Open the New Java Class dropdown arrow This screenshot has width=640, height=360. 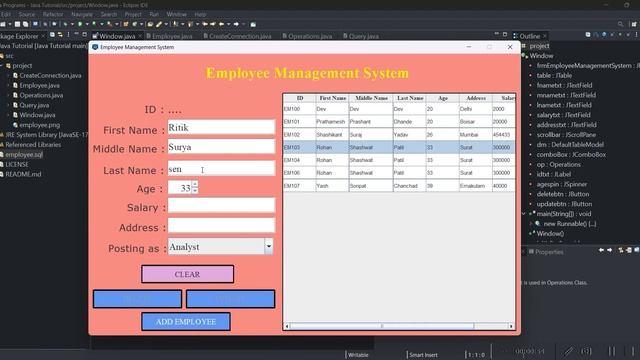pos(141,24)
